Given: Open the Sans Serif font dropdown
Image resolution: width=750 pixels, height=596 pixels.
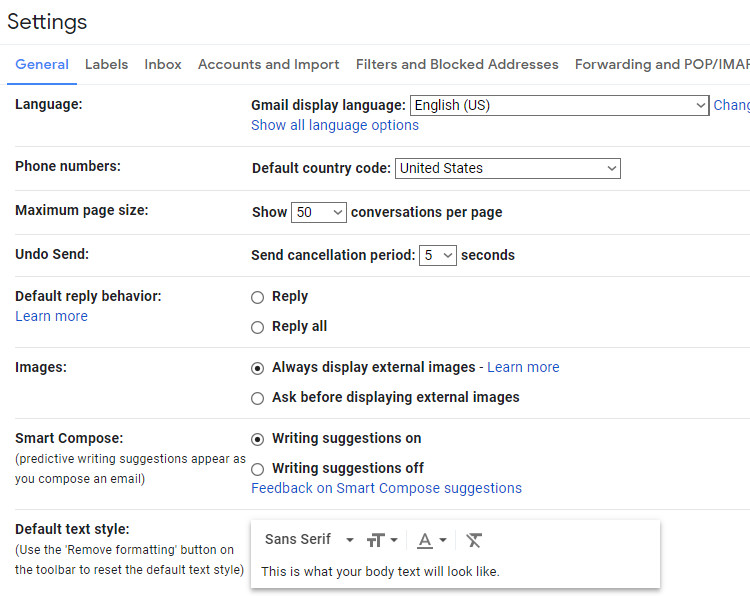Looking at the screenshot, I should (x=309, y=540).
